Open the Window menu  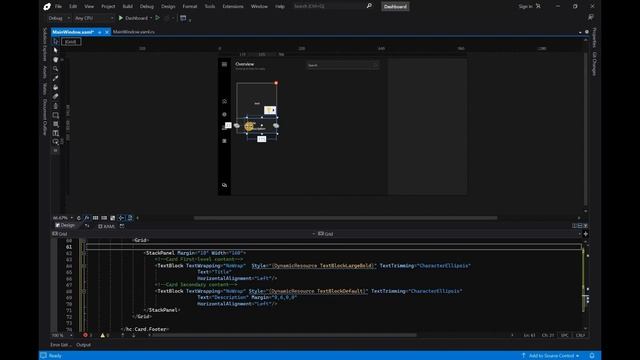[259, 7]
